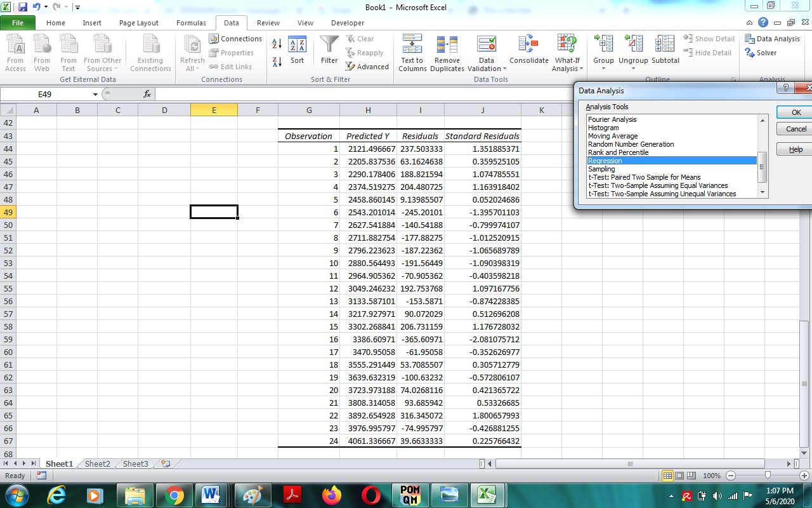
Task: Open the Sheet2 worksheet tab
Action: click(97, 464)
